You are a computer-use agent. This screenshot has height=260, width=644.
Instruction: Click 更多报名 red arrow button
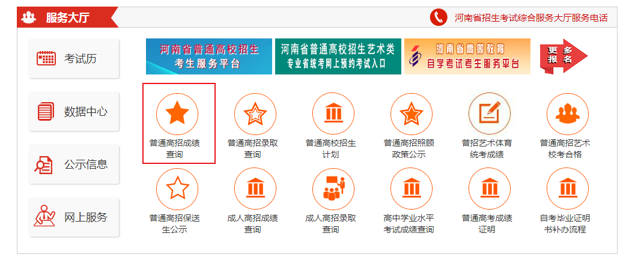tap(563, 56)
